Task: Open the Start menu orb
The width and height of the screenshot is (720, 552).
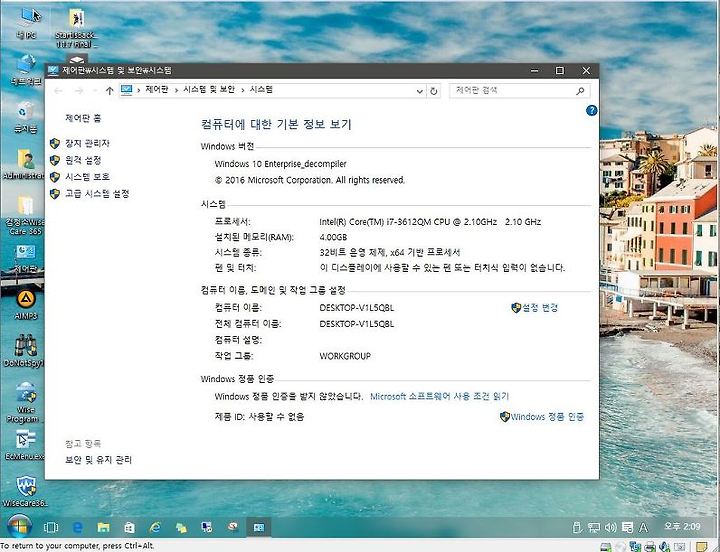Action: [x=19, y=526]
